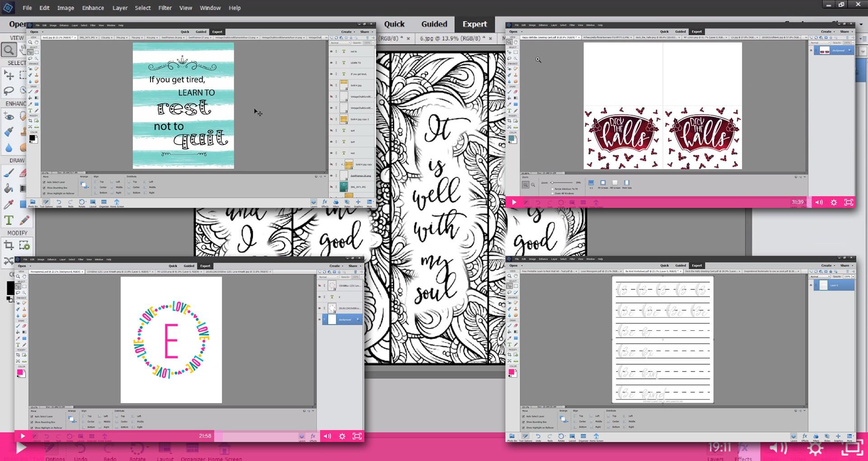Open Photo Bin in the teal quote window
Image resolution: width=868 pixels, height=461 pixels.
tap(33, 203)
